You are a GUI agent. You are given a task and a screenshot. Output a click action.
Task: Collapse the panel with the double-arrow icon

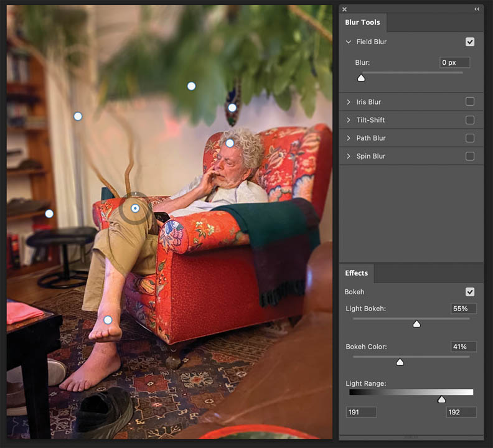click(477, 9)
